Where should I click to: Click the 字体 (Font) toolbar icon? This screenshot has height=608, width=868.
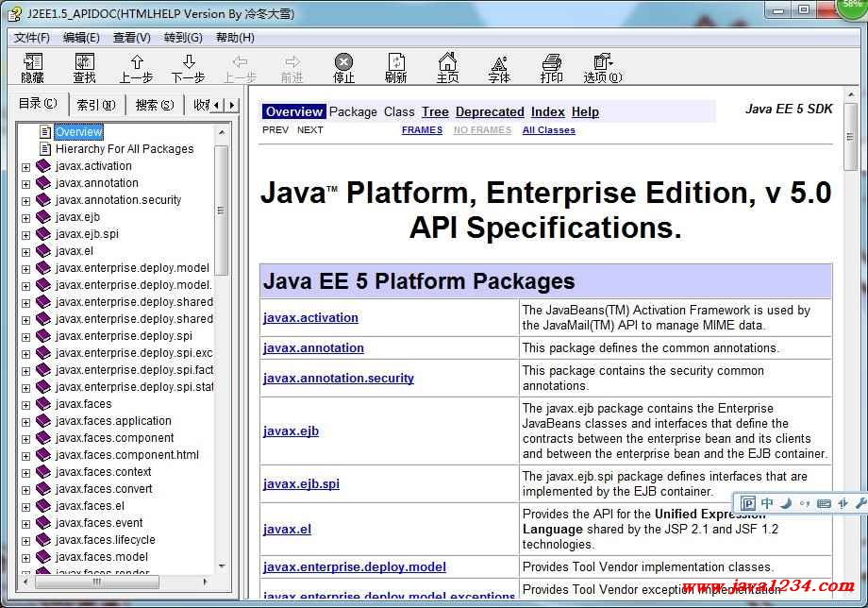pos(499,62)
